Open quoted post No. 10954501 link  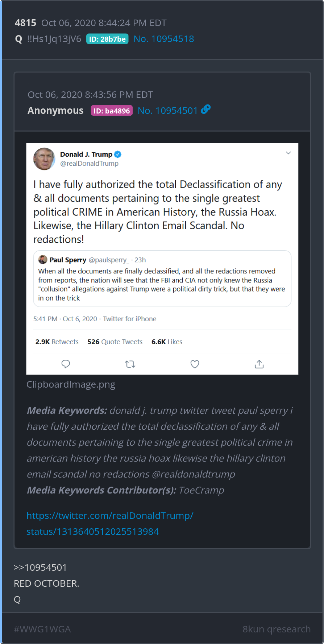[167, 111]
